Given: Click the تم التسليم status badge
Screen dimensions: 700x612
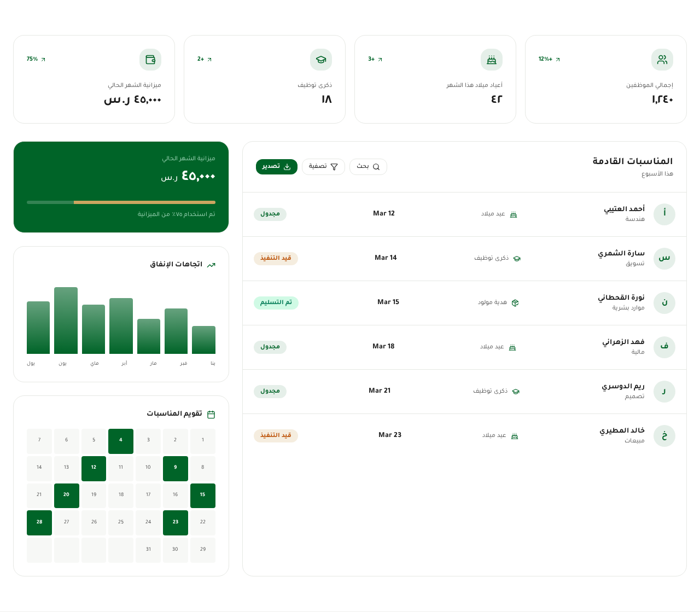Looking at the screenshot, I should click(x=276, y=302).
